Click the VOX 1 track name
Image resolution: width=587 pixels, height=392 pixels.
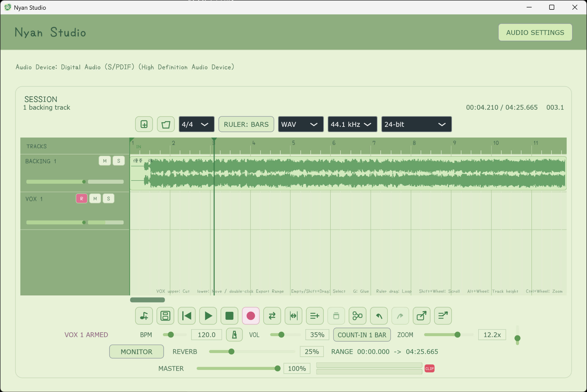pyautogui.click(x=34, y=199)
